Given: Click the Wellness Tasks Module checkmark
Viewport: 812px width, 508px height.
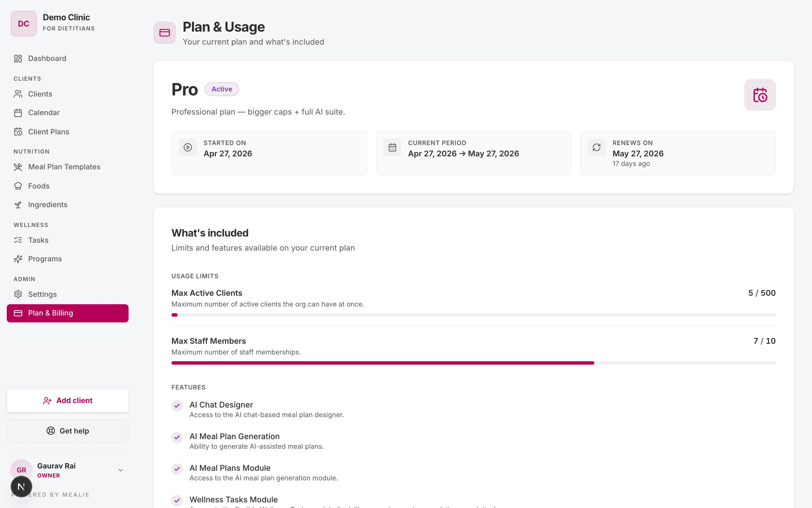Looking at the screenshot, I should [x=177, y=500].
